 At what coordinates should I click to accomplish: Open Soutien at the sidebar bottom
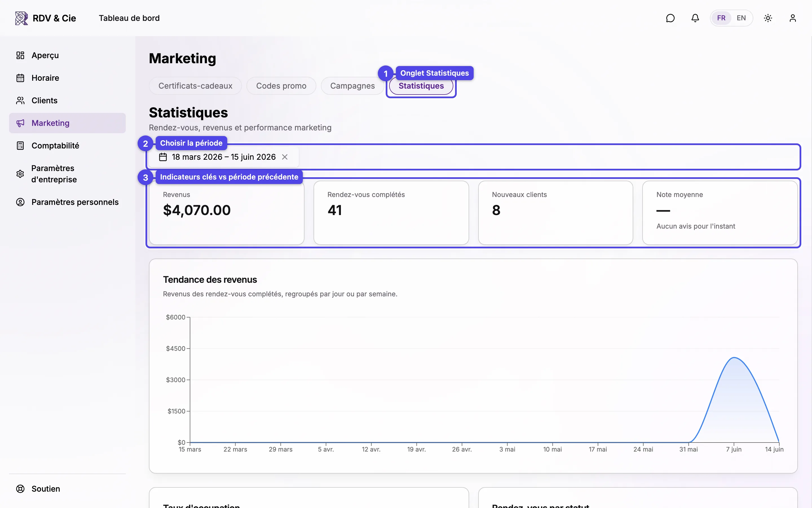pyautogui.click(x=67, y=489)
